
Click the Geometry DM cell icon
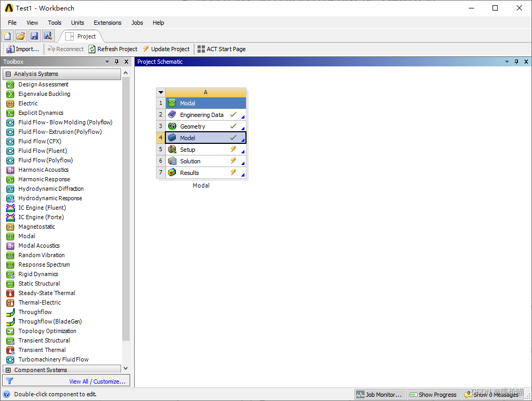(172, 126)
